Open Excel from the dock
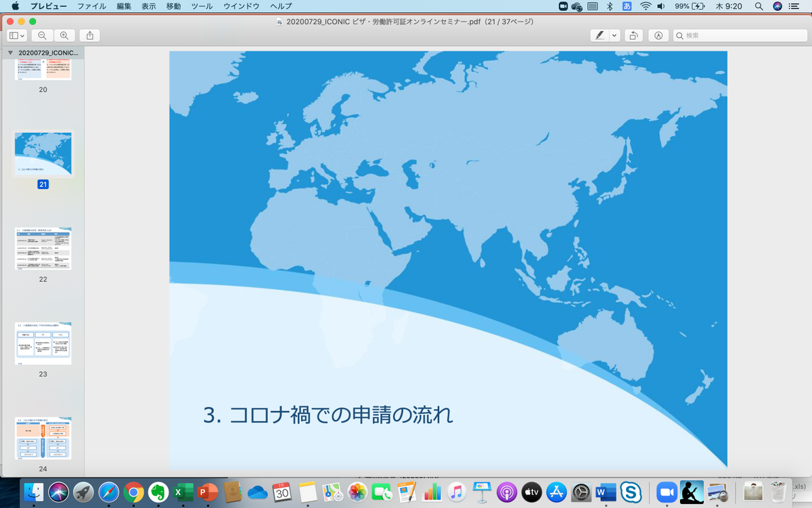Image resolution: width=812 pixels, height=508 pixels. pos(183,492)
